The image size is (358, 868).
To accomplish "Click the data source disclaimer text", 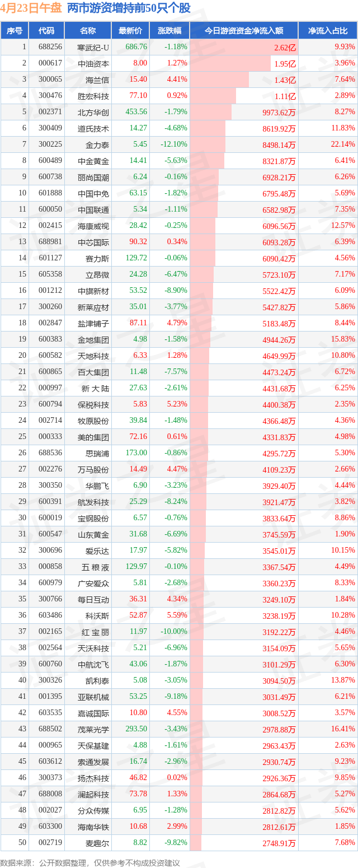I will pyautogui.click(x=91, y=863).
